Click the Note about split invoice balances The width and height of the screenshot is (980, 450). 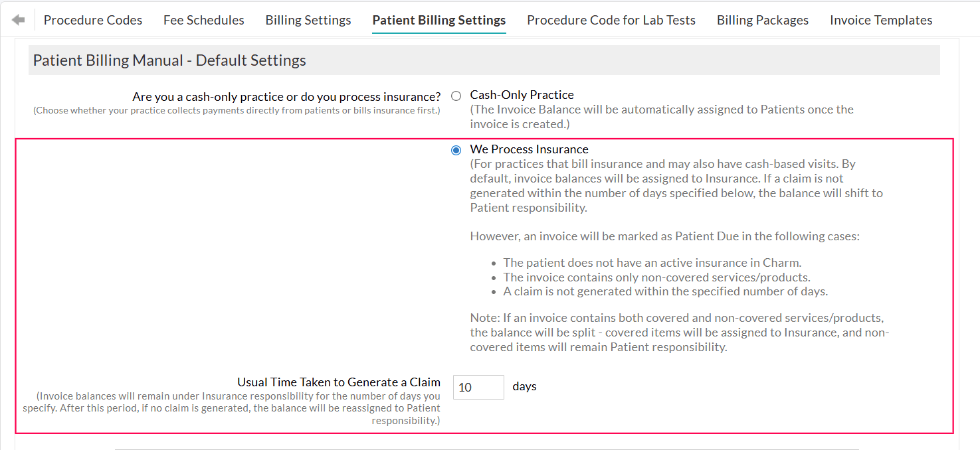click(x=679, y=332)
